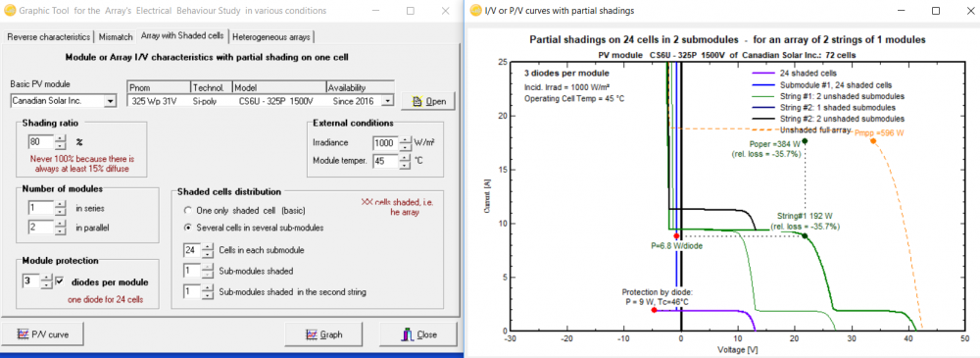
Task: Click the chart icon on Graph button
Action: (313, 334)
